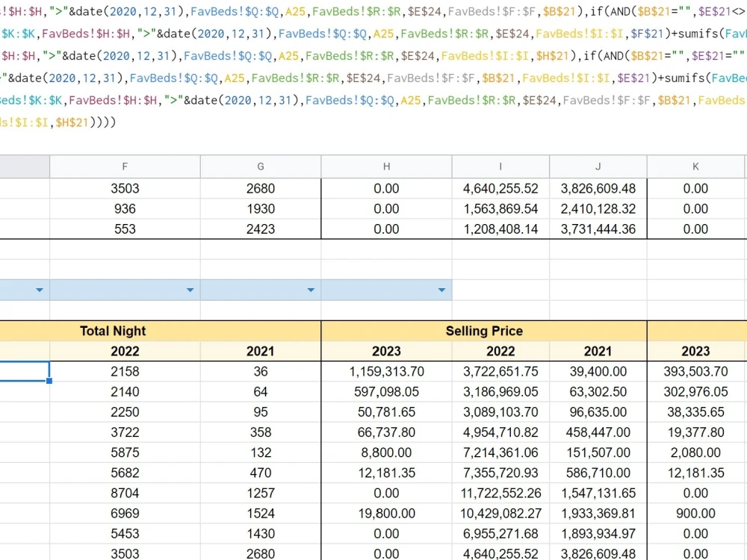The width and height of the screenshot is (747, 560).
Task: Click the 2022 header under Selling Price
Action: pos(500,351)
